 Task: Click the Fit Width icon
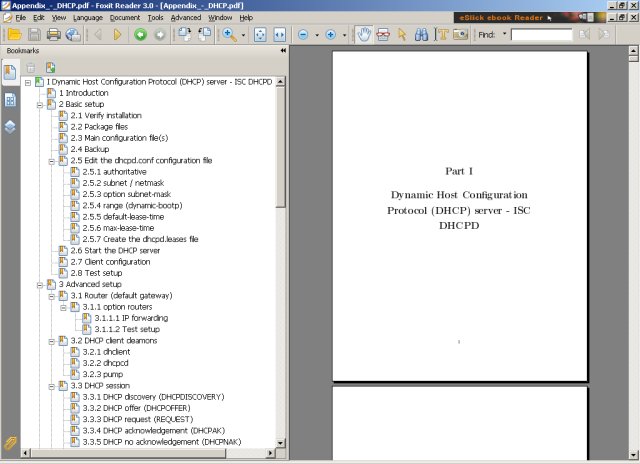280,35
